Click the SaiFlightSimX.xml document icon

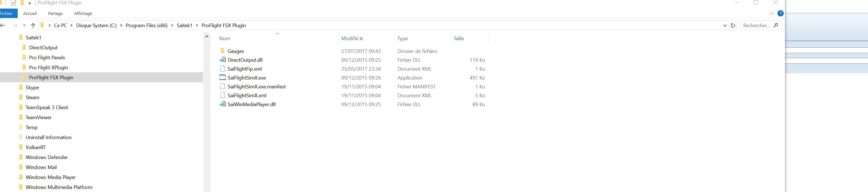pyautogui.click(x=222, y=95)
